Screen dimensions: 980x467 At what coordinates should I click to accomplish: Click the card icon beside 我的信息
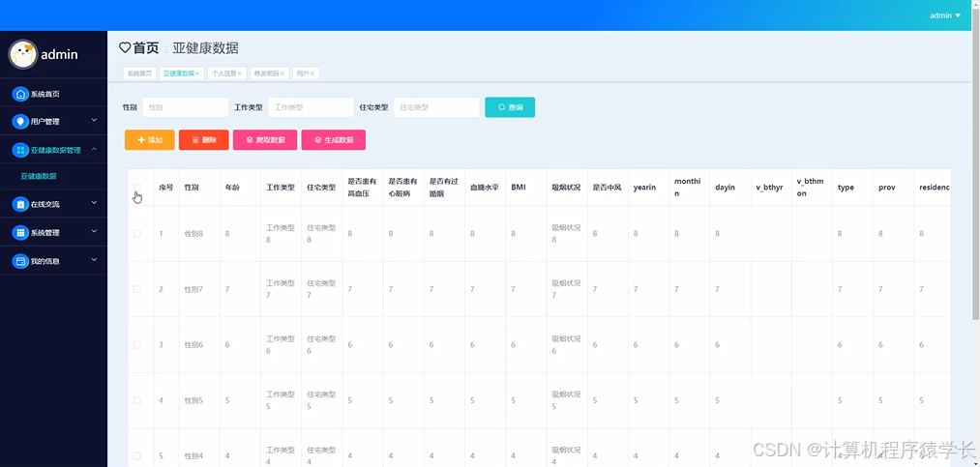(x=20, y=261)
